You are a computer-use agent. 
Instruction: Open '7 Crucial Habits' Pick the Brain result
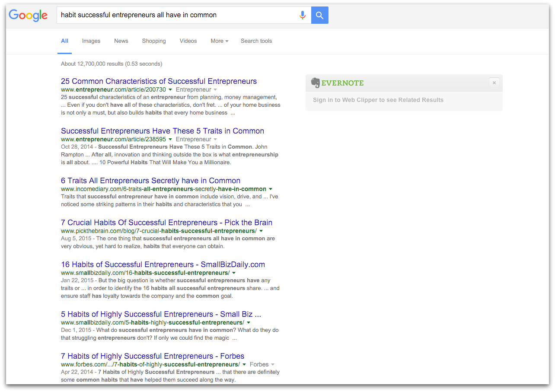pos(166,223)
